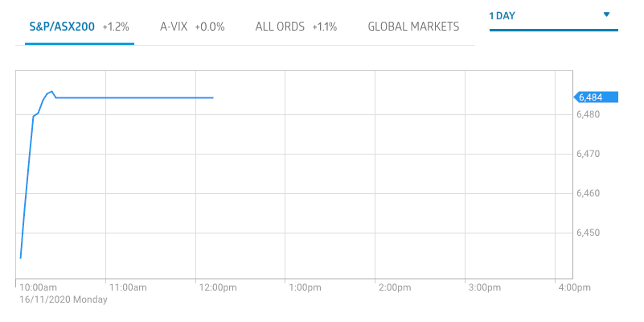Click the 6,470 price axis label
This screenshot has height=322, width=644.
[x=588, y=154]
